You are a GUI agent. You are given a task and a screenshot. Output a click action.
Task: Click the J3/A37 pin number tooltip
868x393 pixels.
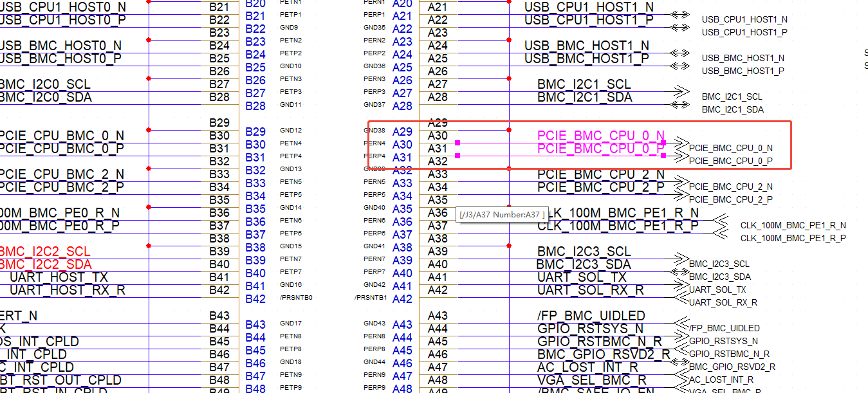(502, 214)
